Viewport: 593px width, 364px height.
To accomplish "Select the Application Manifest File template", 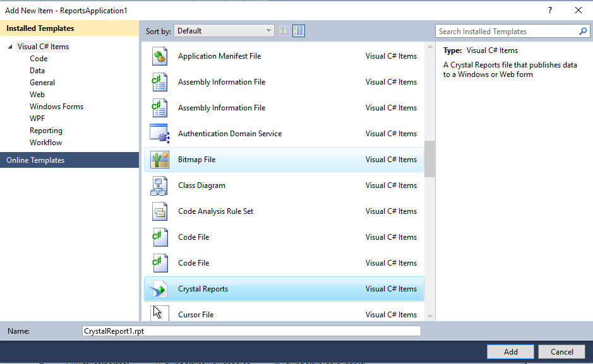I will (284, 56).
